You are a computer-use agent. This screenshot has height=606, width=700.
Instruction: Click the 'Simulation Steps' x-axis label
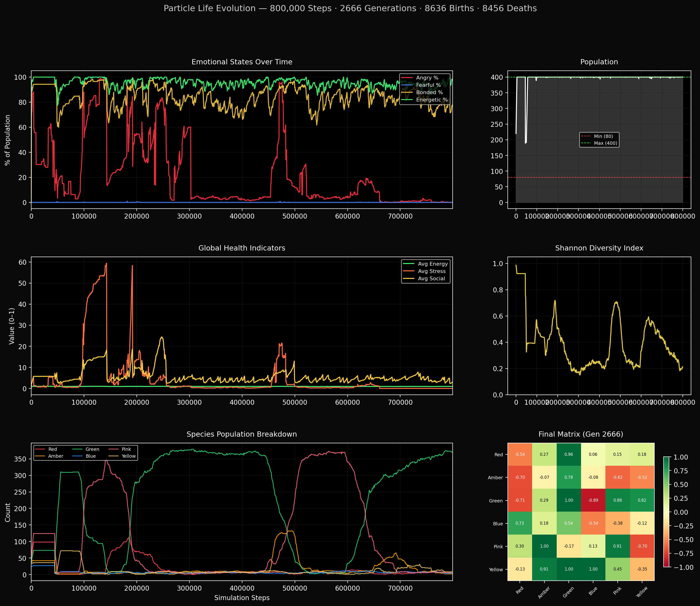[242, 598]
